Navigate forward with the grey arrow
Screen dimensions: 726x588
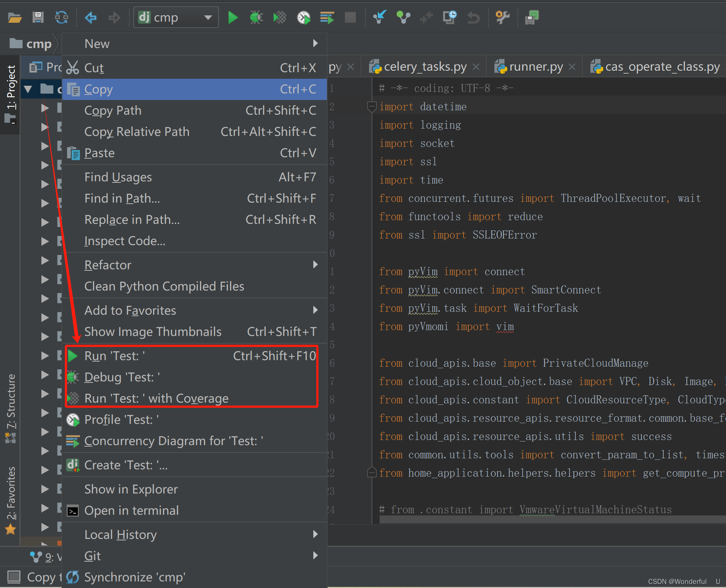114,17
